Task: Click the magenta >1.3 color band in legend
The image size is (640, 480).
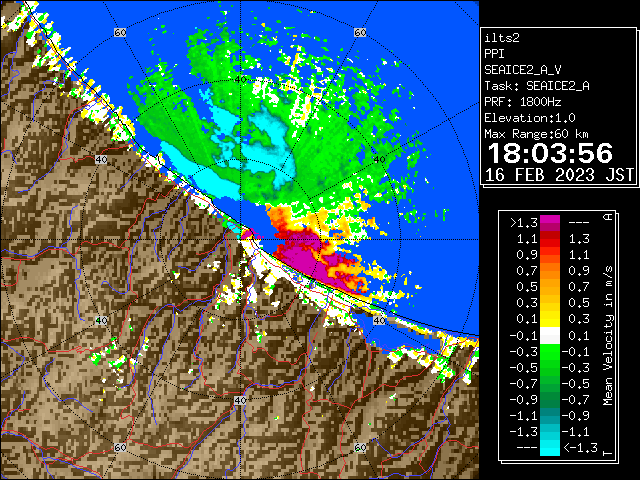Action: (550, 222)
